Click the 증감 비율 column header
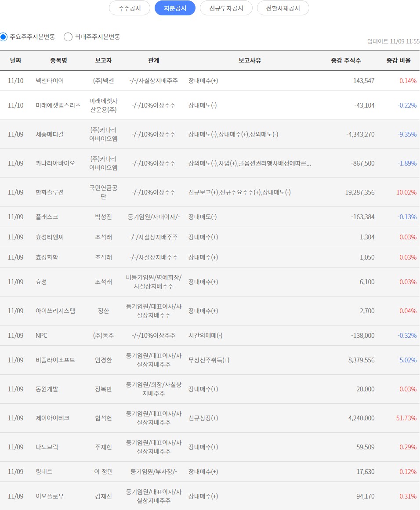Screen dimensions: 420x510 click(x=398, y=61)
